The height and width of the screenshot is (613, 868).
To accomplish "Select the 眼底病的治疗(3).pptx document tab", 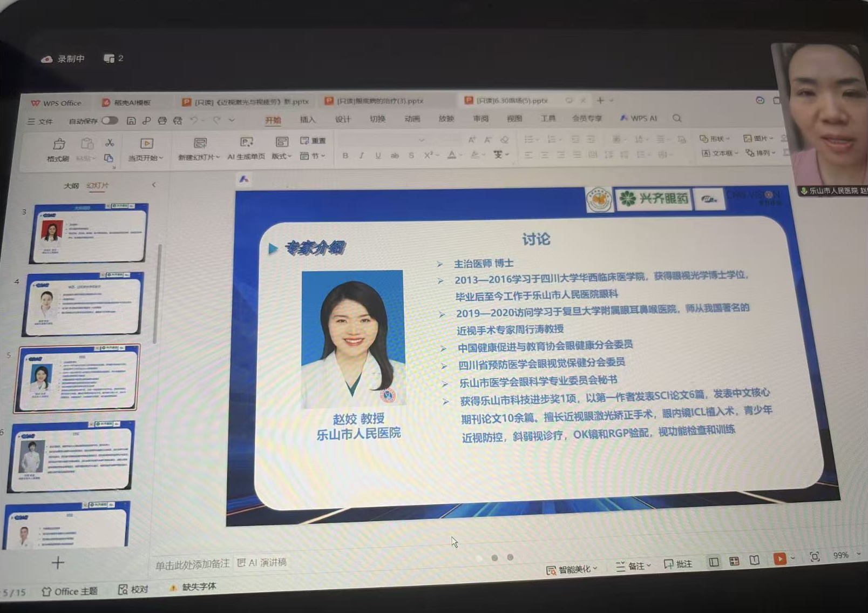I will 374,101.
